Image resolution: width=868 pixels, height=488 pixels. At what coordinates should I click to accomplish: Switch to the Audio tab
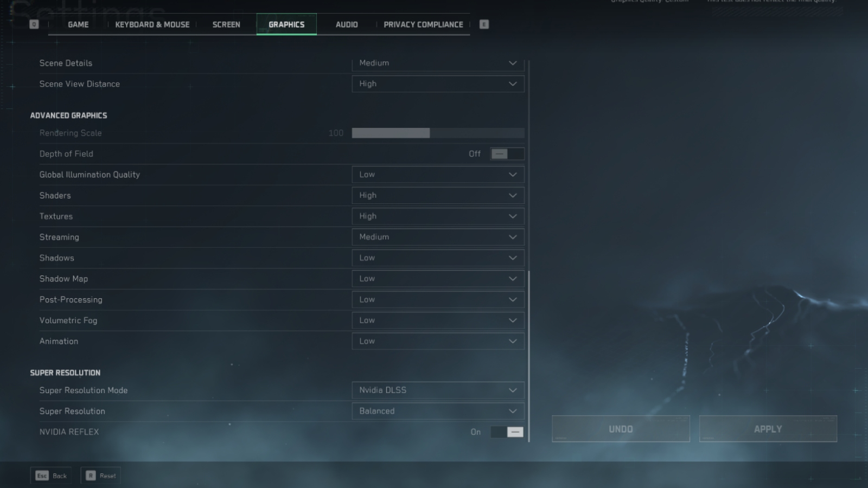point(346,24)
